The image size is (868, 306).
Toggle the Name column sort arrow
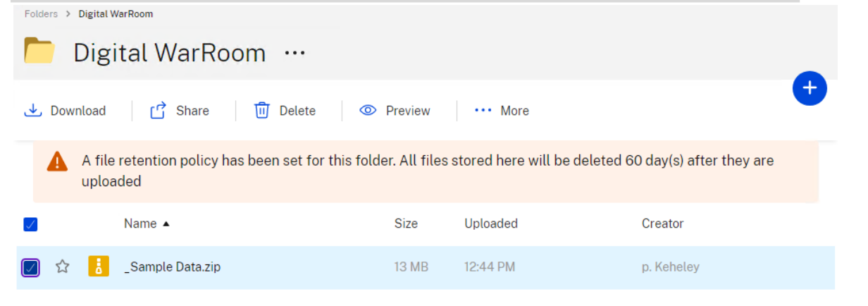point(166,224)
